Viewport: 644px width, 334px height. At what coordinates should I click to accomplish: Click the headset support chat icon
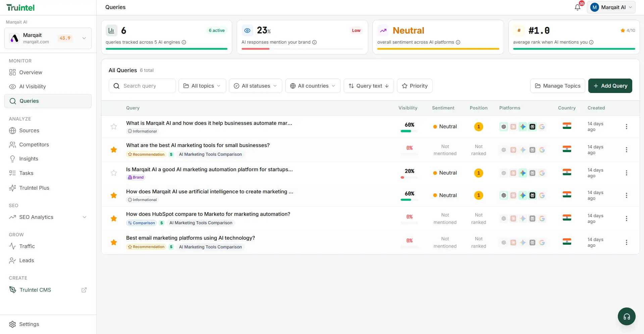click(627, 316)
